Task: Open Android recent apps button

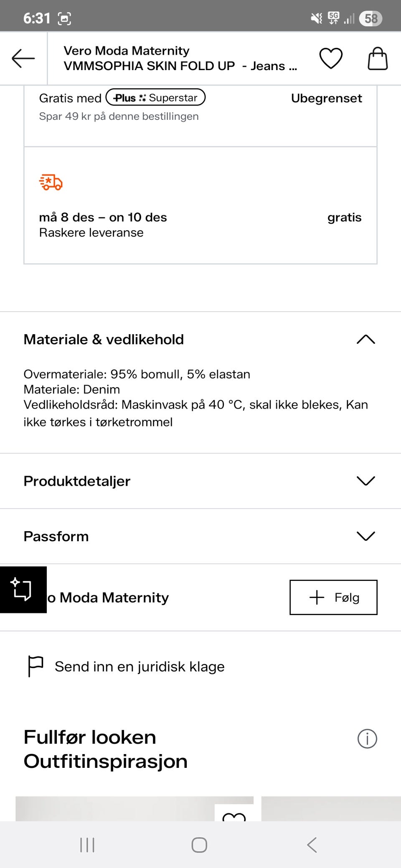Action: [87, 845]
